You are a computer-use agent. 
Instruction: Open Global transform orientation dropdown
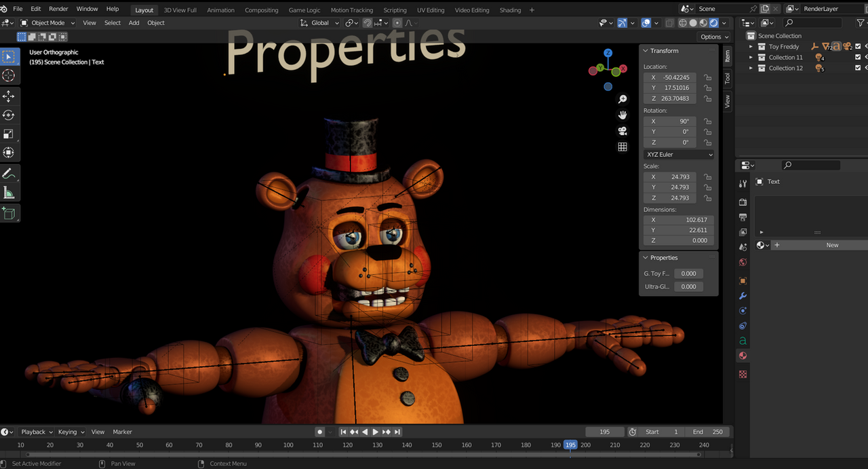click(x=319, y=23)
